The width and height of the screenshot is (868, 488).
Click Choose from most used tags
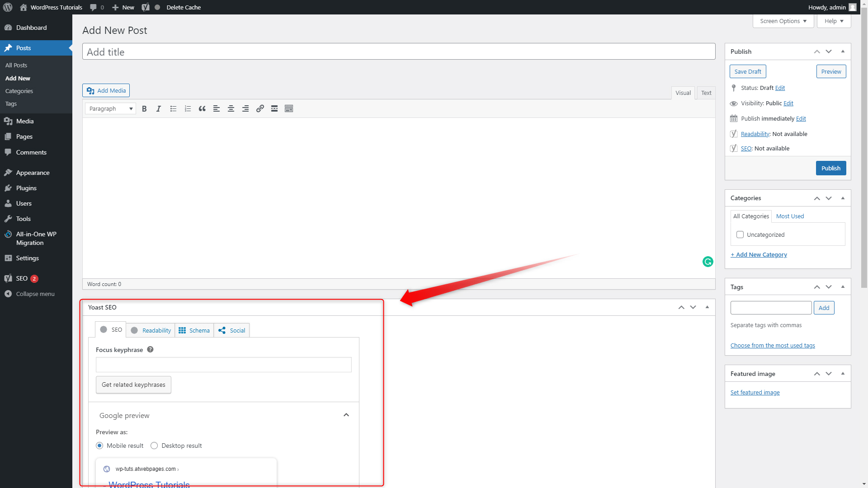pyautogui.click(x=773, y=345)
